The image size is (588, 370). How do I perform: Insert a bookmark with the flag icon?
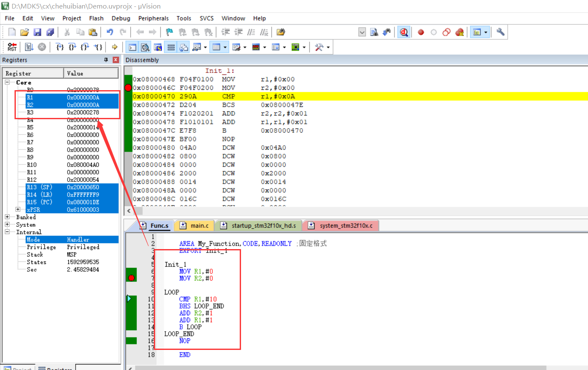169,32
